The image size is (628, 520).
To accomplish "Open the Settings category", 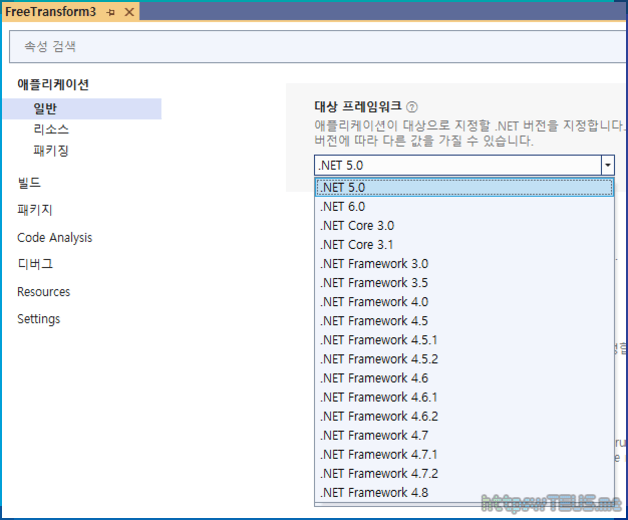I will [38, 319].
